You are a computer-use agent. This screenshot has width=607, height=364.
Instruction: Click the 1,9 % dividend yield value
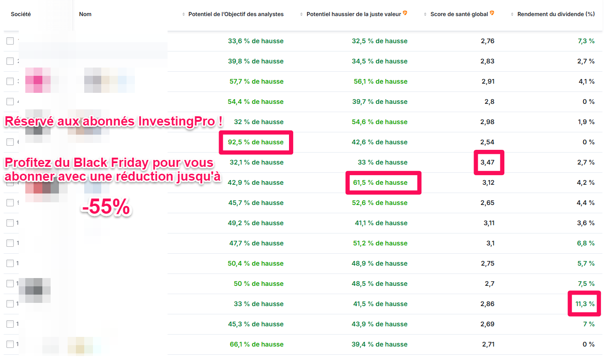coord(586,122)
